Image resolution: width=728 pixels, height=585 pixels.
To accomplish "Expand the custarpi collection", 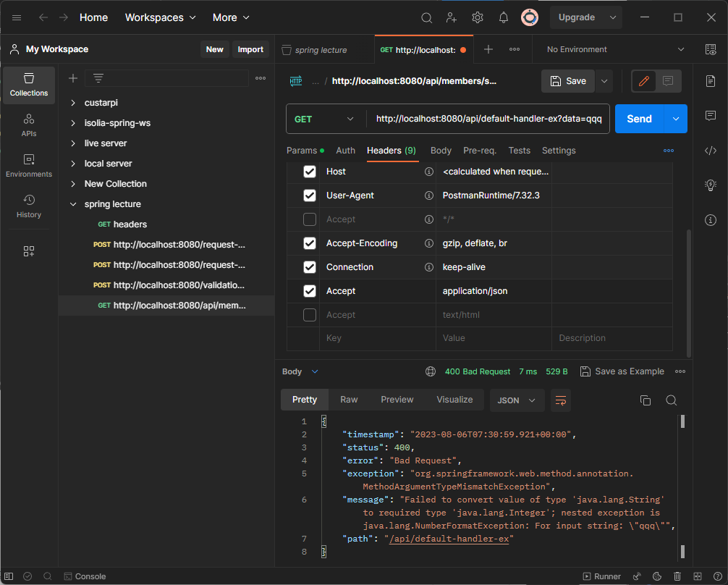I will tap(73, 103).
